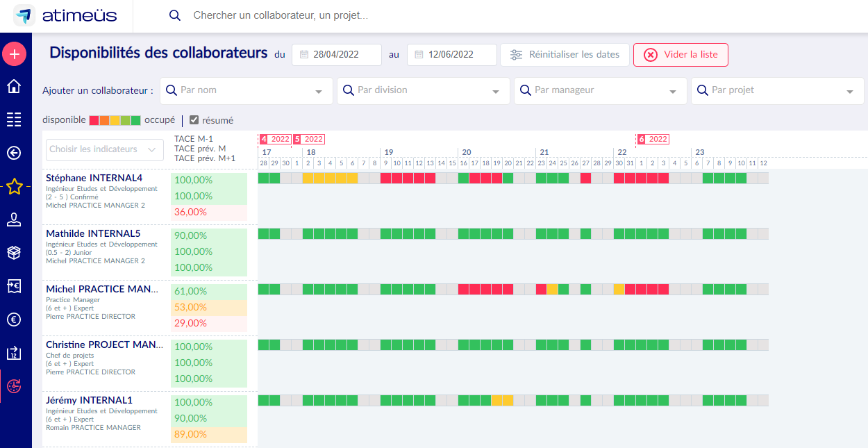The width and height of the screenshot is (868, 448).
Task: Toggle the résumé checkbox
Action: (194, 120)
